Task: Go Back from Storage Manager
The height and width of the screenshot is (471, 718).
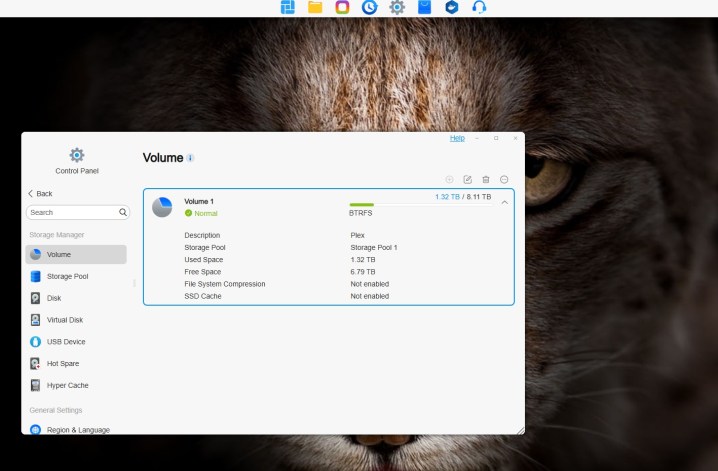Action: click(x=40, y=193)
